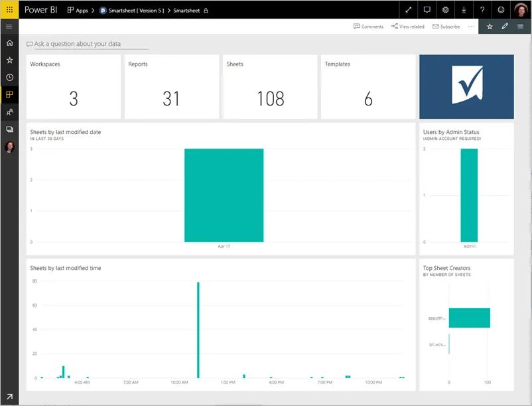
Task: Click Top Sheet Creators title
Action: tap(446, 268)
